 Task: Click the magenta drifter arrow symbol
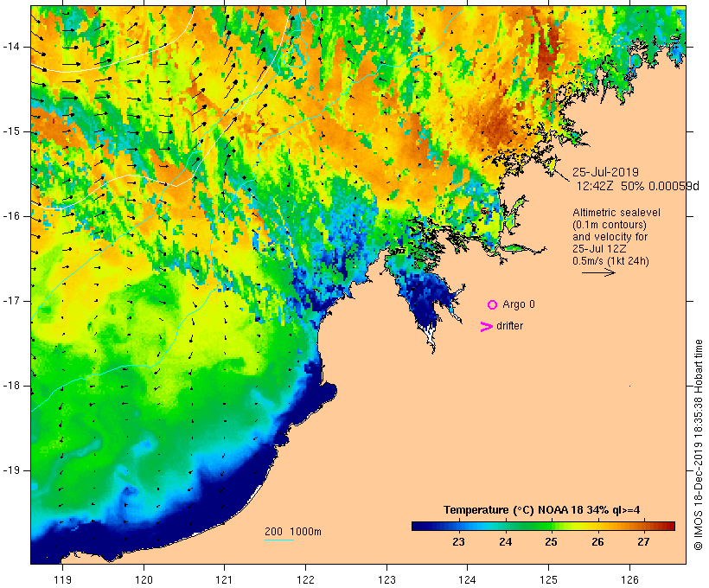[x=487, y=327]
